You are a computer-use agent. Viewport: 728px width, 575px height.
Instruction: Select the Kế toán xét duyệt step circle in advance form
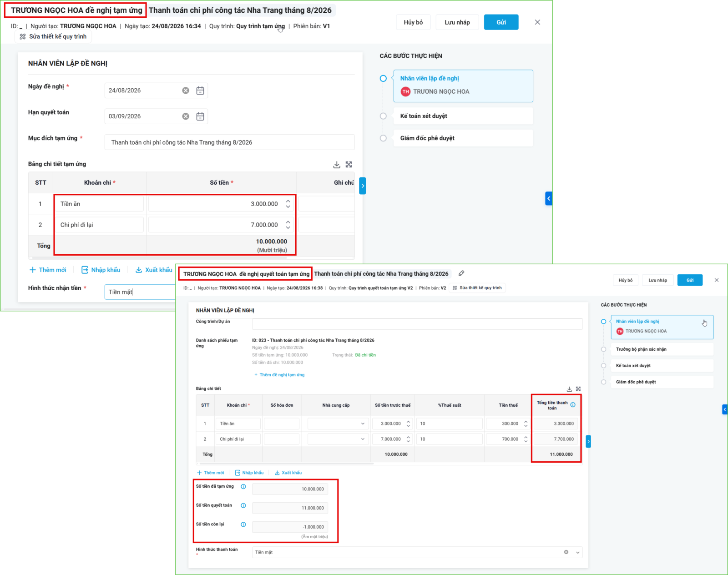383,116
